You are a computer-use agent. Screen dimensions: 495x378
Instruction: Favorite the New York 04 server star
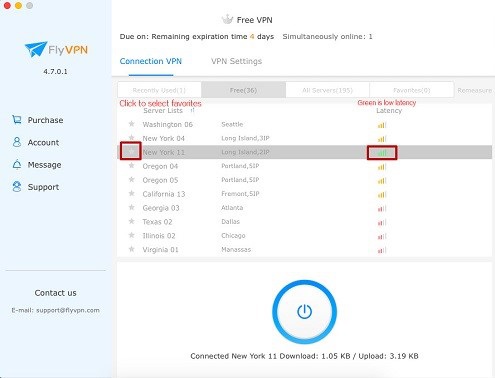[x=132, y=138]
